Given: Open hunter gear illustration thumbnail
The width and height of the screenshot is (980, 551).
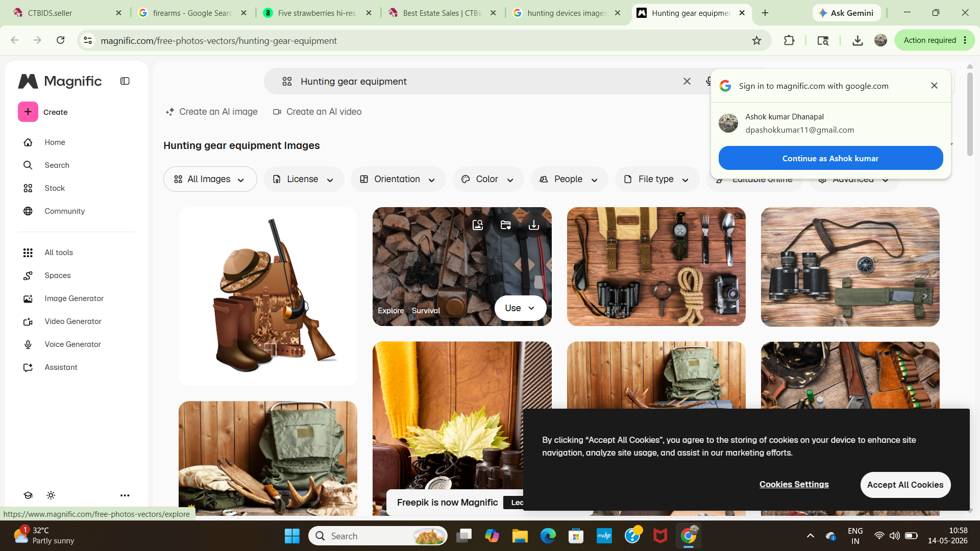Looking at the screenshot, I should pyautogui.click(x=268, y=296).
